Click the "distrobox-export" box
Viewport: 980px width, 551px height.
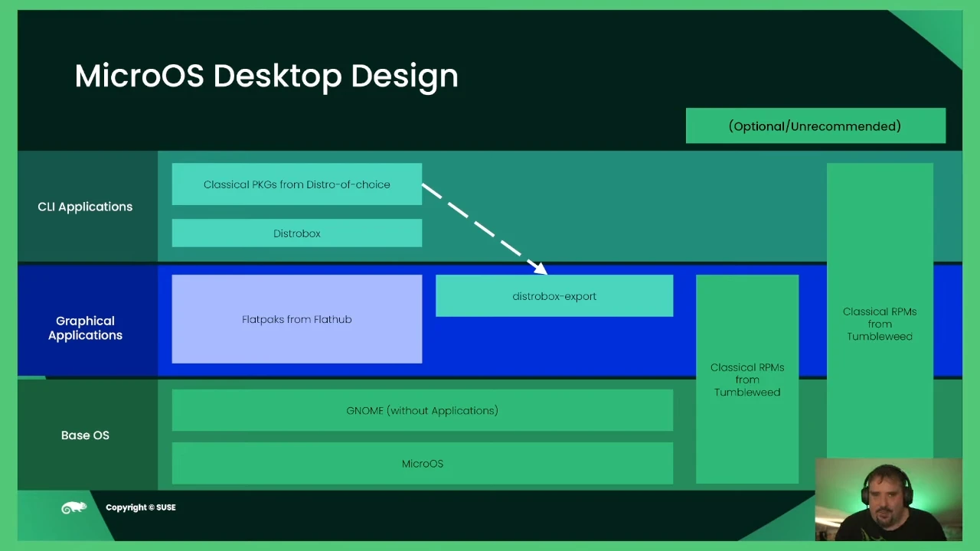click(554, 296)
